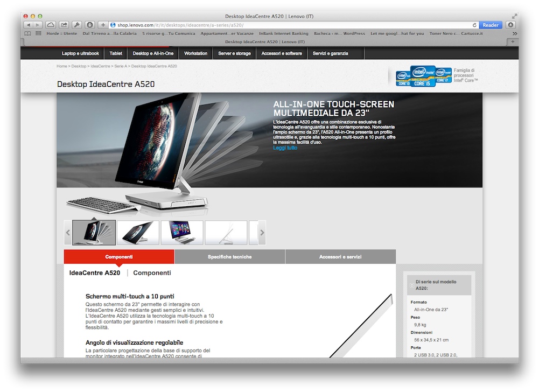Click the Reader button
Viewport: 539px width, 392px height.
491,25
